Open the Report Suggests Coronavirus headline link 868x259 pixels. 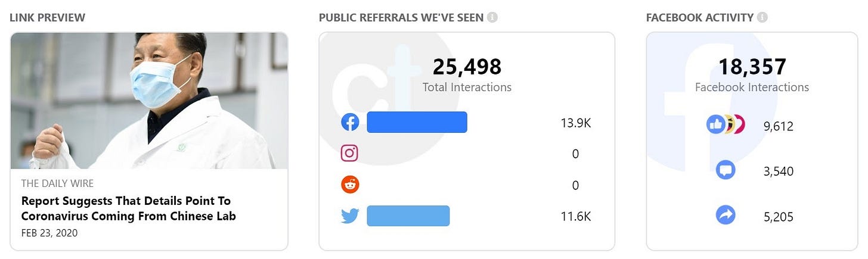[x=129, y=208]
